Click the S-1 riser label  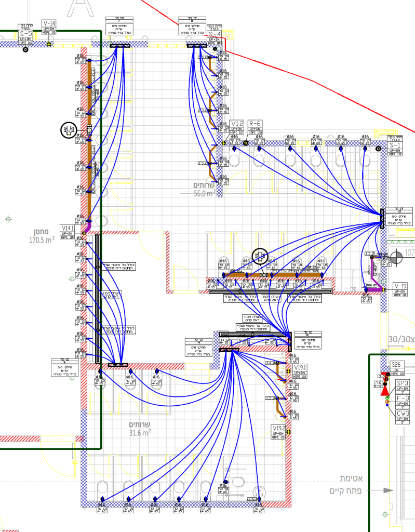(x=395, y=145)
